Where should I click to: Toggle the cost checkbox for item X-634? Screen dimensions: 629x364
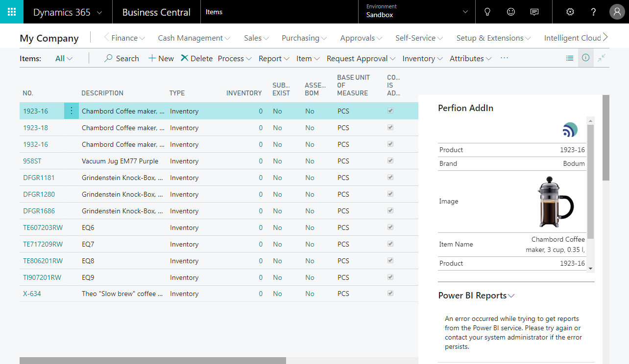click(390, 294)
